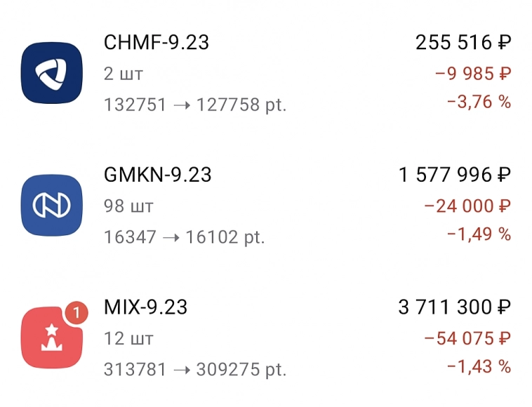
Task: Tap the 98 шт quantity label
Action: tap(128, 206)
